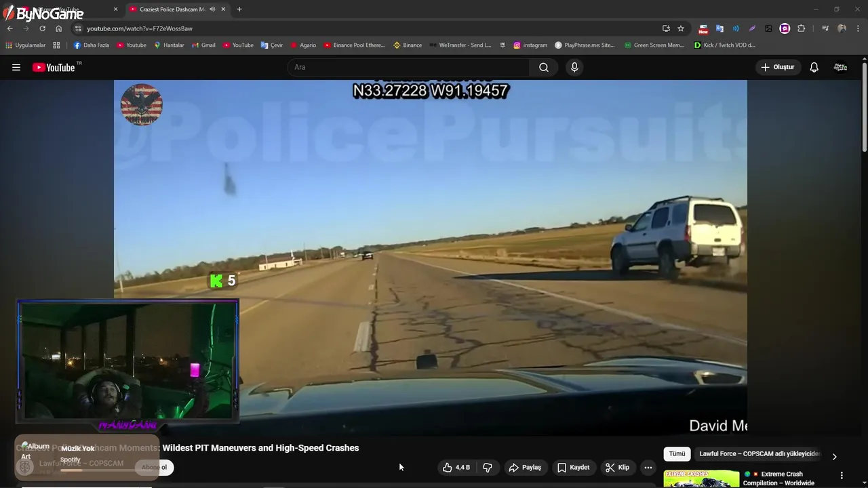This screenshot has width=868, height=488.
Task: Open the instagram bookmark
Action: click(530, 45)
